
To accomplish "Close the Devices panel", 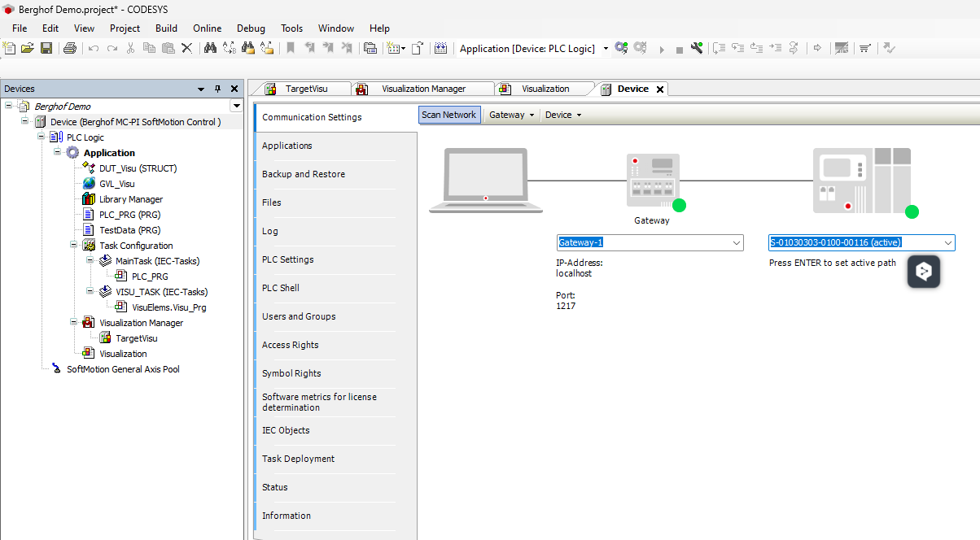I will [x=234, y=89].
